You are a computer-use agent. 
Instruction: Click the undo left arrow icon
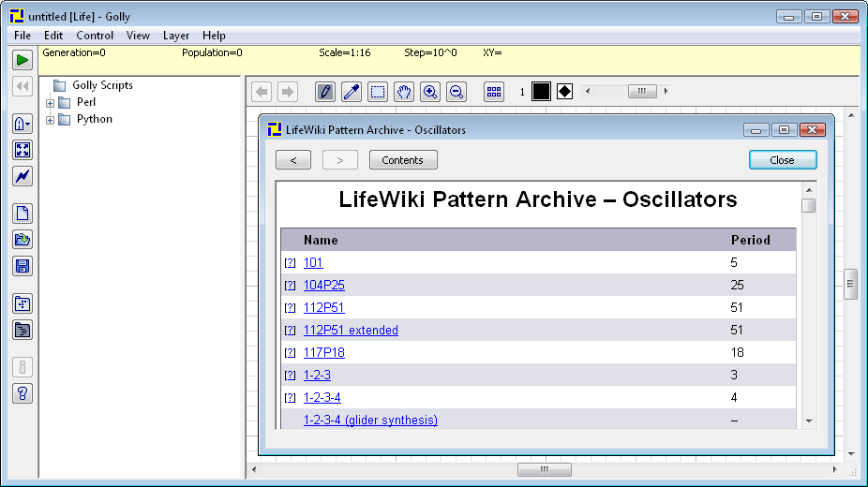pos(262,92)
